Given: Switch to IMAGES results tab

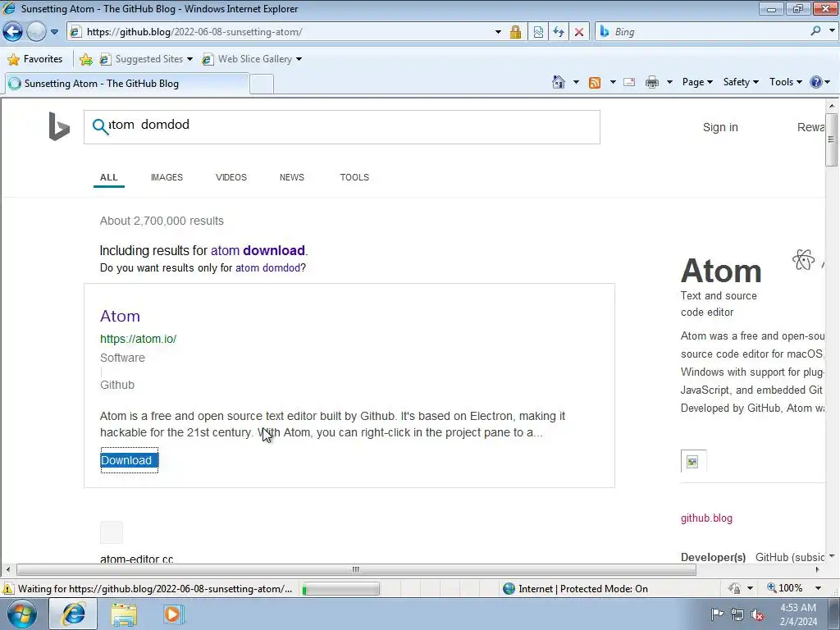Looking at the screenshot, I should (x=167, y=177).
